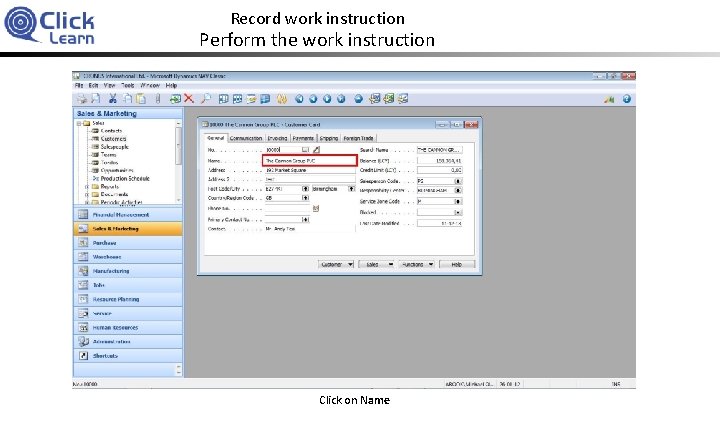Select Production Schedule in the tree
The height and width of the screenshot is (437, 720).
coord(125,179)
